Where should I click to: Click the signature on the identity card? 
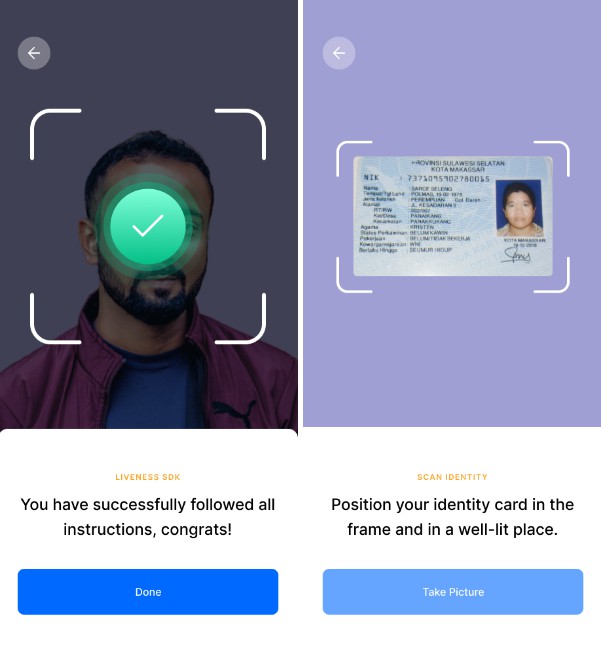pyautogui.click(x=517, y=255)
